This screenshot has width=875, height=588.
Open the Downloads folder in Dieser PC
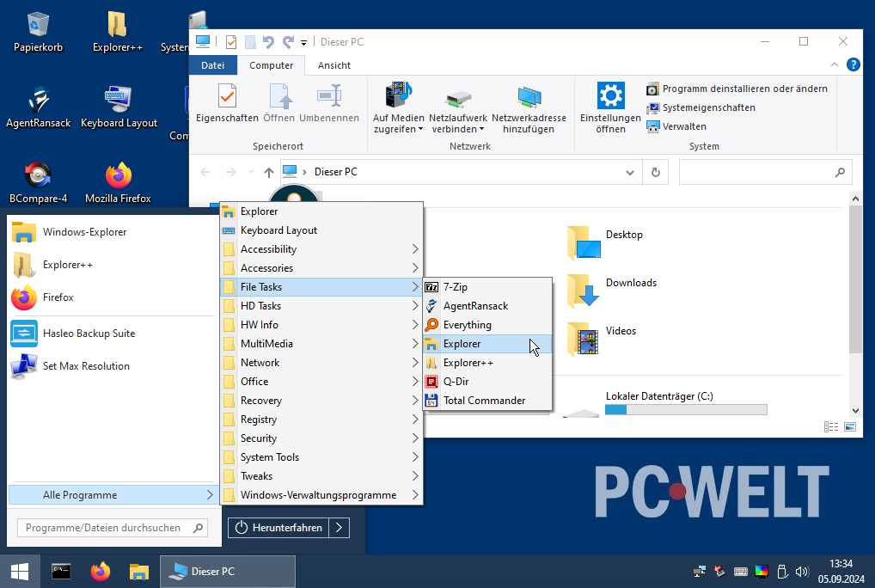(x=612, y=290)
